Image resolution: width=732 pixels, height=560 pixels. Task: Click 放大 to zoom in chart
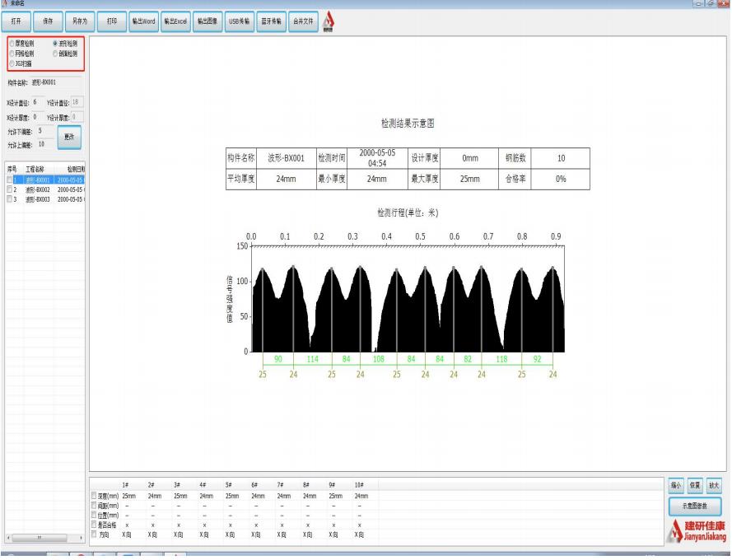point(714,486)
